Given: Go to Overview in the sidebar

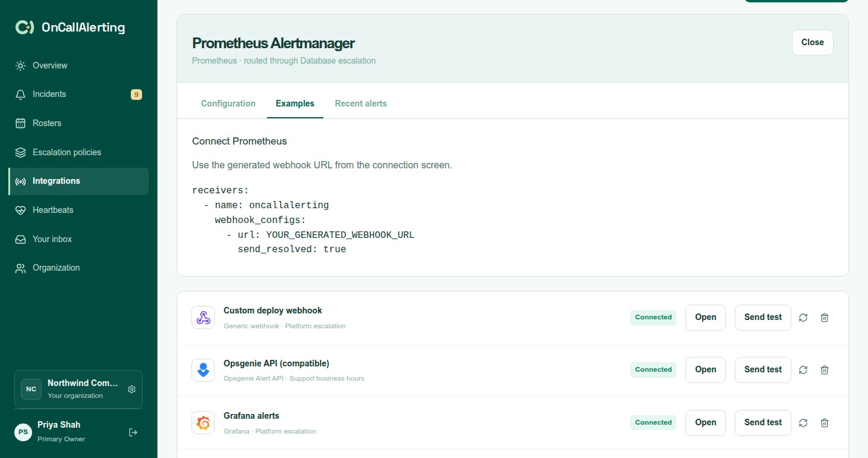Looking at the screenshot, I should (x=78, y=65).
